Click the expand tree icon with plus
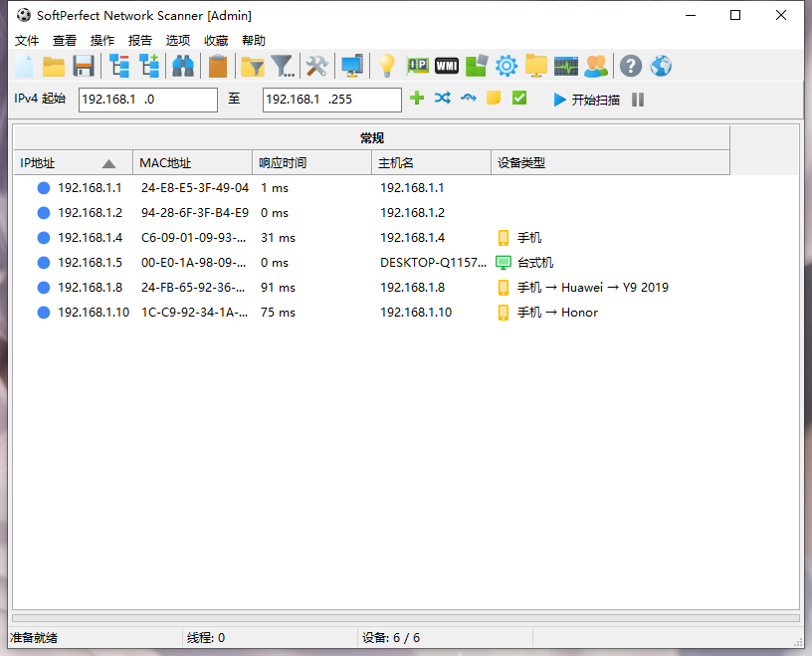This screenshot has width=812, height=656. [149, 66]
